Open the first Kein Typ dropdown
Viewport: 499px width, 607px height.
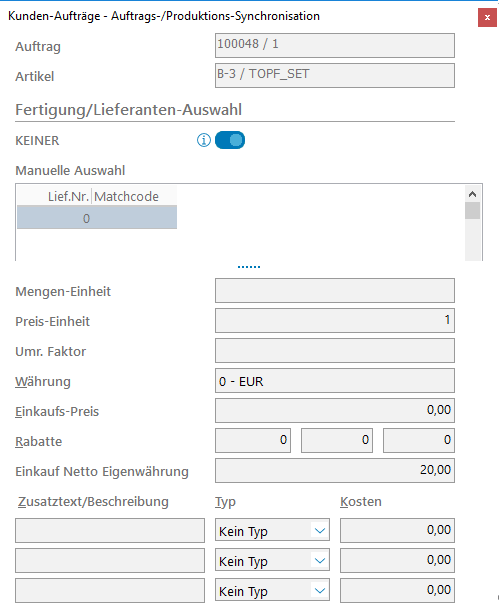272,531
